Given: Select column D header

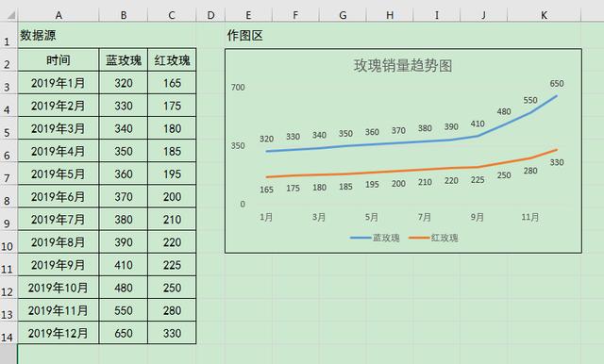Looking at the screenshot, I should click(x=210, y=15).
